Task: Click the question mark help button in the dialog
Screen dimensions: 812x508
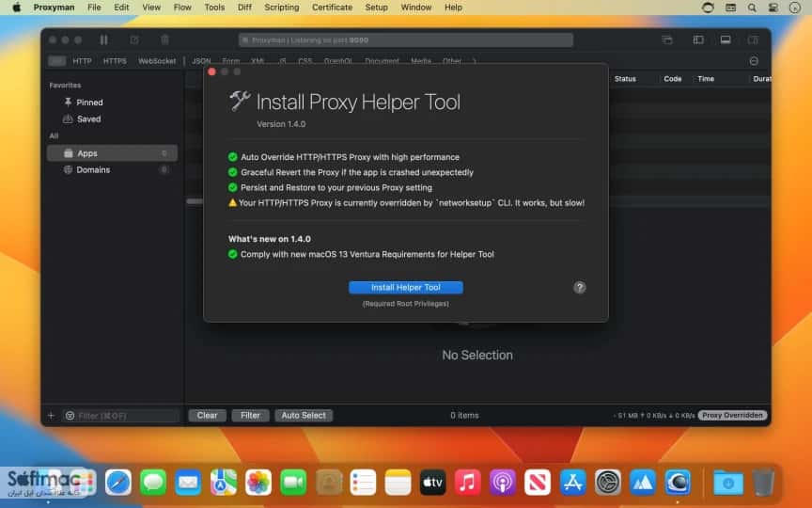Action: [x=580, y=287]
